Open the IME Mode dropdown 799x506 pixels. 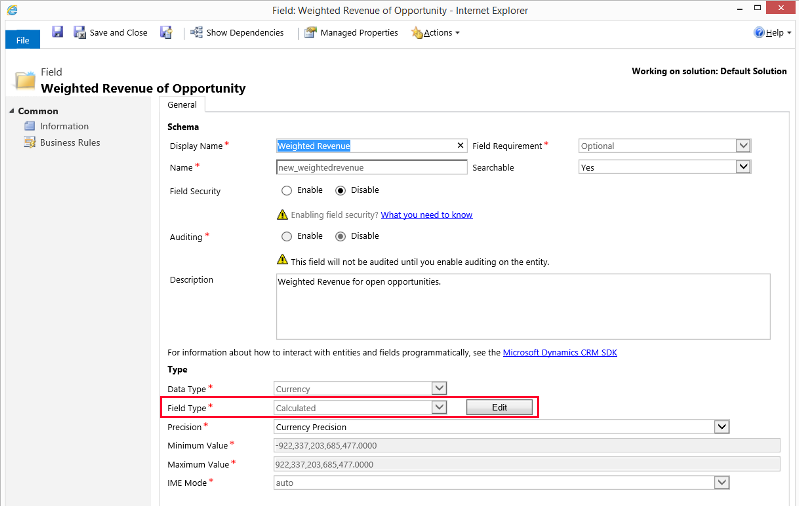click(x=501, y=483)
